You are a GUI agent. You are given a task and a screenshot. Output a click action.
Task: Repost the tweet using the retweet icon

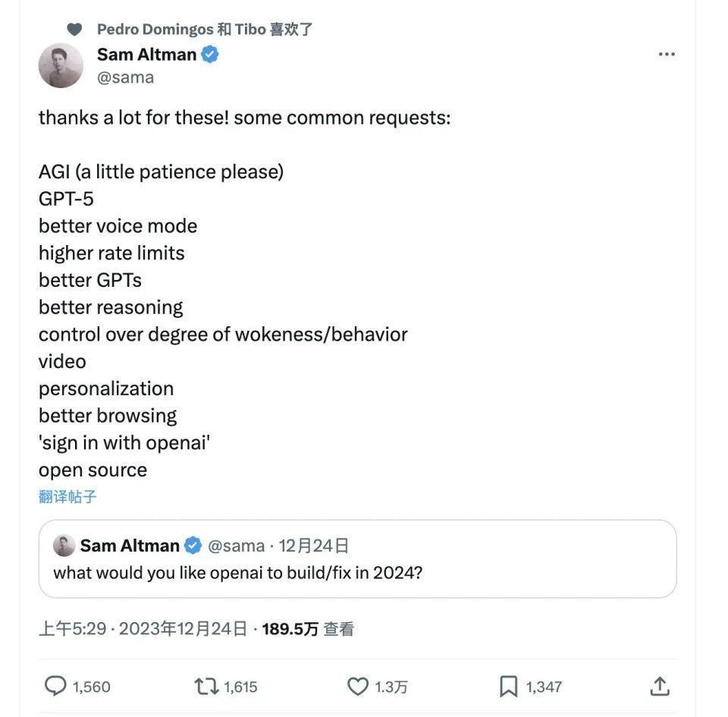click(206, 687)
